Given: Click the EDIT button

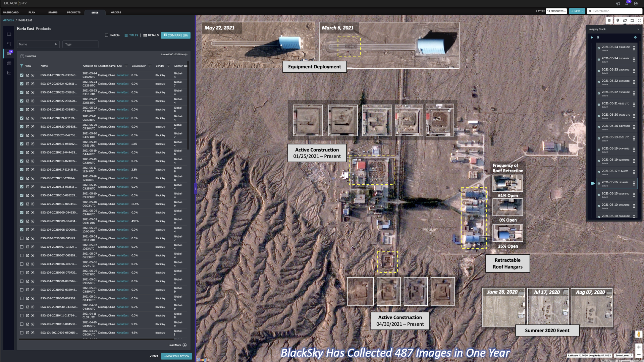Looking at the screenshot, I should [154, 356].
